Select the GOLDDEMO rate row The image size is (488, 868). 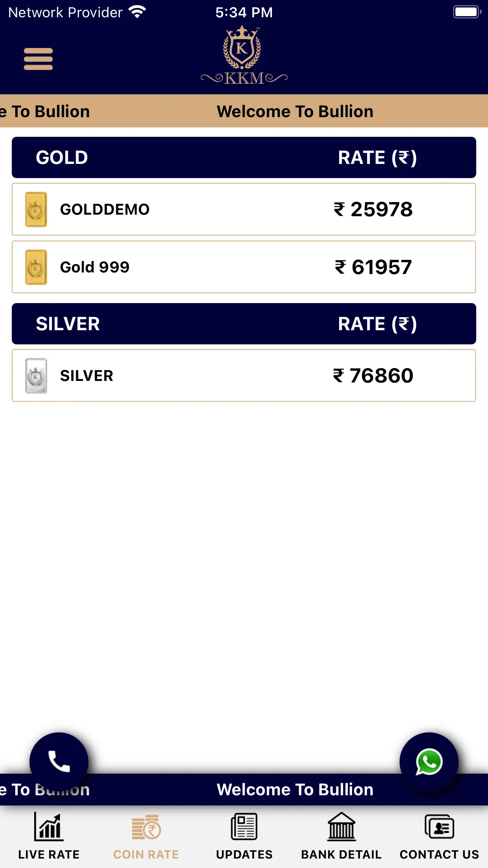[x=244, y=209]
